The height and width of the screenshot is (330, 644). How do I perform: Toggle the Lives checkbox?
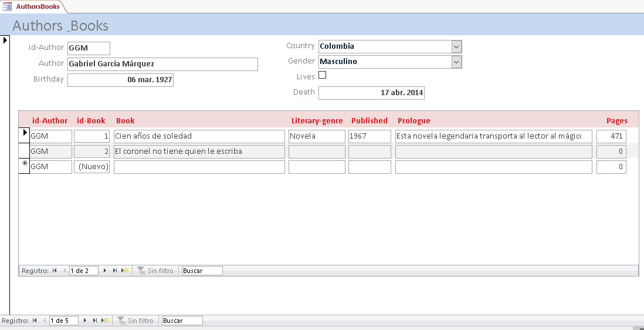(x=322, y=75)
